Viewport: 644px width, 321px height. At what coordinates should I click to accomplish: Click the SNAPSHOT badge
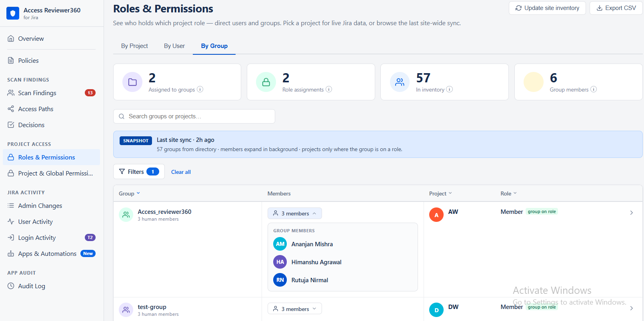tap(136, 141)
